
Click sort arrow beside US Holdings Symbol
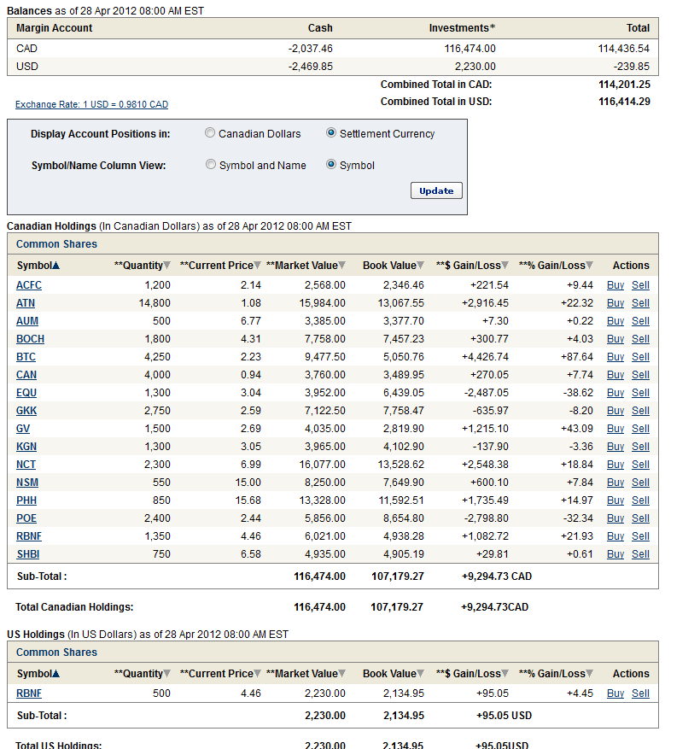56,674
